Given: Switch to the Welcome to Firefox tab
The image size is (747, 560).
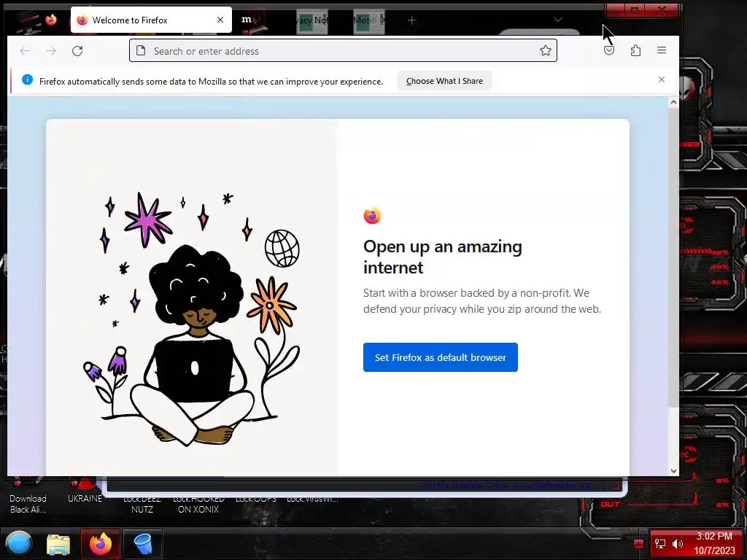Looking at the screenshot, I should pyautogui.click(x=151, y=20).
